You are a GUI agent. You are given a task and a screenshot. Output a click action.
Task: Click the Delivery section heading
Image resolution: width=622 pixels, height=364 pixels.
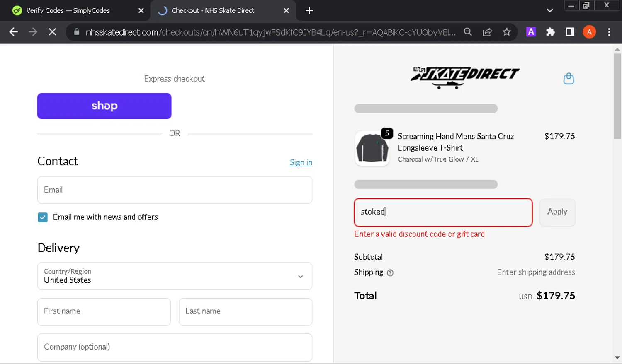(58, 248)
